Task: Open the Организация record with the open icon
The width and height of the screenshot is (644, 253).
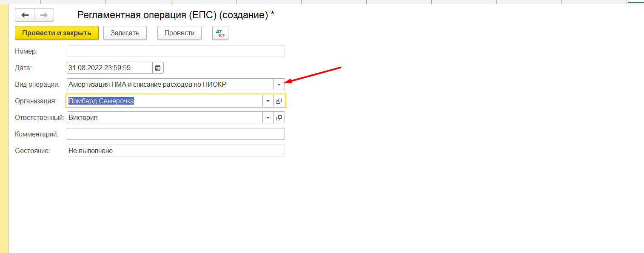Action: click(x=279, y=101)
